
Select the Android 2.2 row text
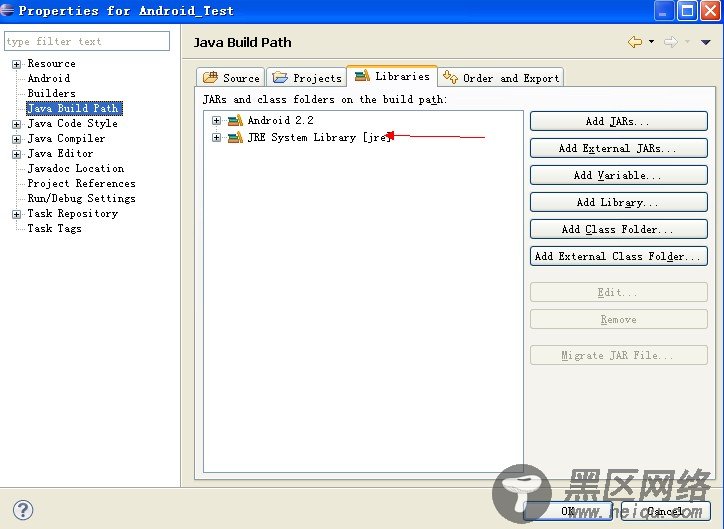pos(281,120)
